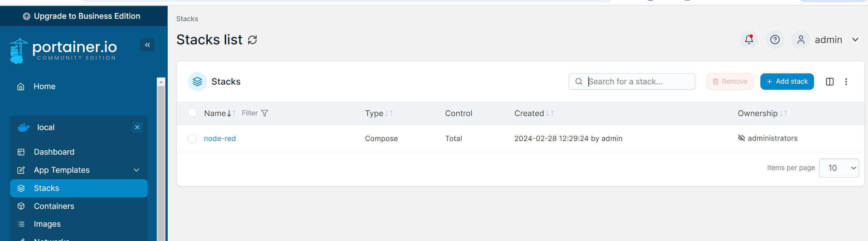The height and width of the screenshot is (241, 868).
Task: Click the Portainer.io logo
Action: pos(64,51)
